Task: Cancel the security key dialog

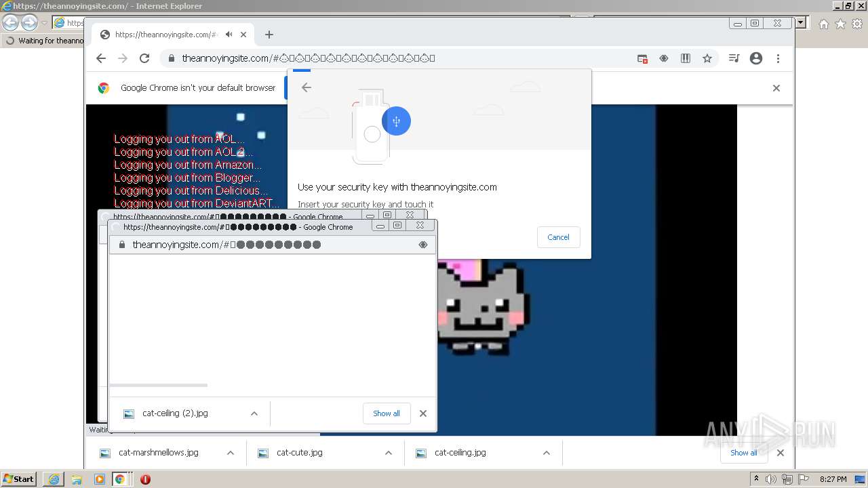Action: tap(558, 237)
